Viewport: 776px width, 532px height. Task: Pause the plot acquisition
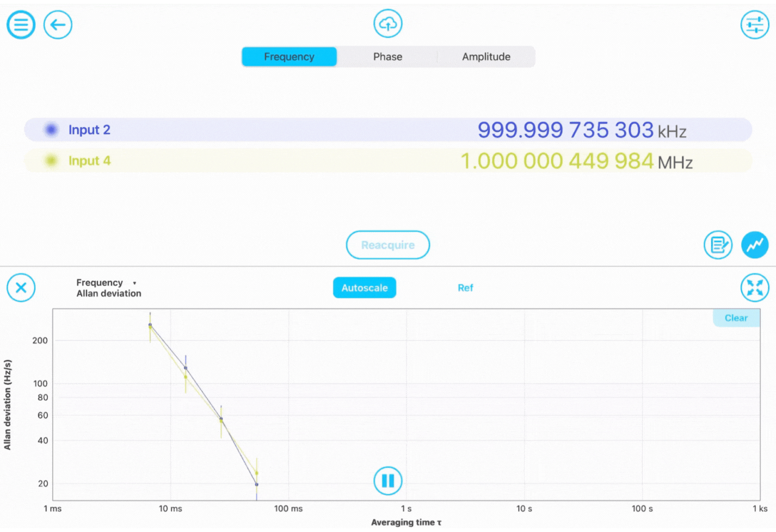[x=388, y=481]
